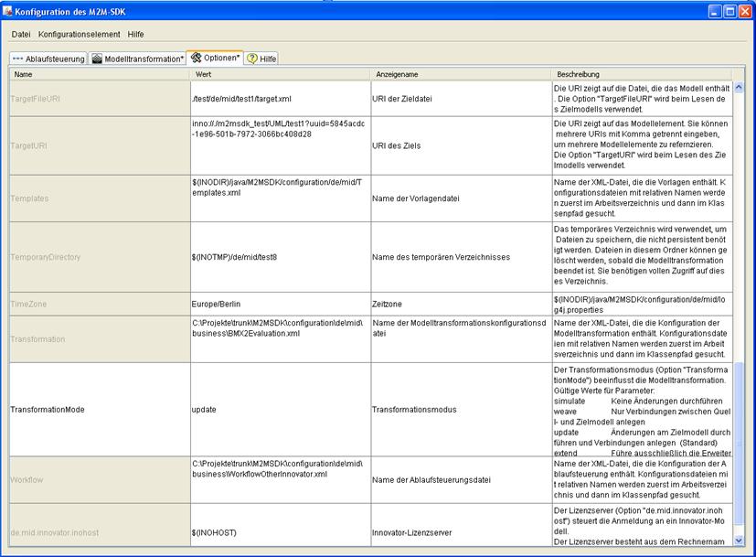Viewport: 756px width, 557px height.
Task: Select the Europe/Berlin time zone value cell
Action: click(x=280, y=305)
